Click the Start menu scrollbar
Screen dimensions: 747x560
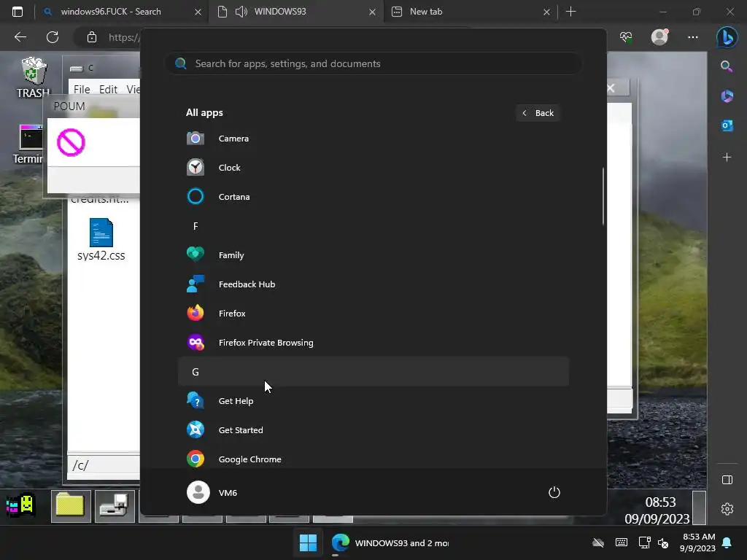click(x=603, y=196)
